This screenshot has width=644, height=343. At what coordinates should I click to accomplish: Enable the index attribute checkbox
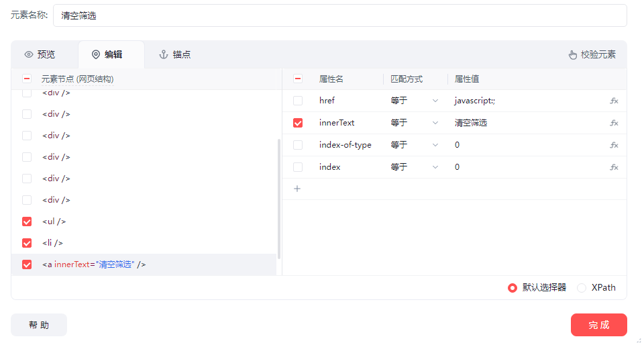[298, 167]
